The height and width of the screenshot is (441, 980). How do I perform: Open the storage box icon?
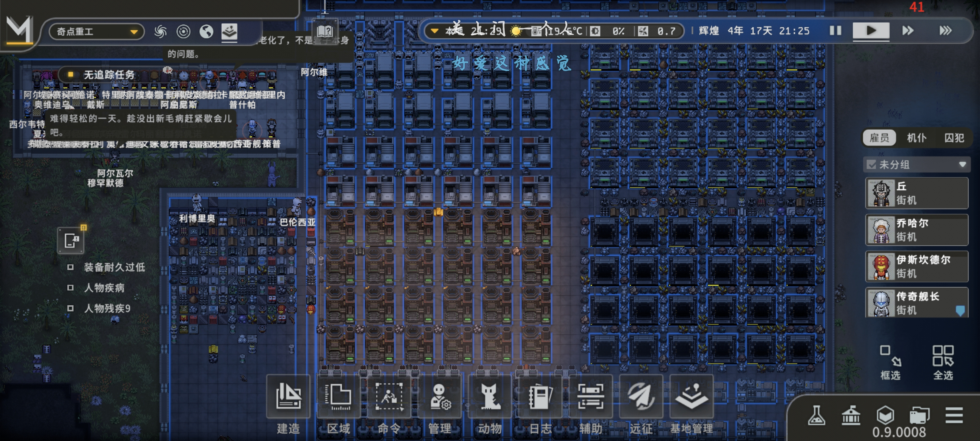(885, 415)
